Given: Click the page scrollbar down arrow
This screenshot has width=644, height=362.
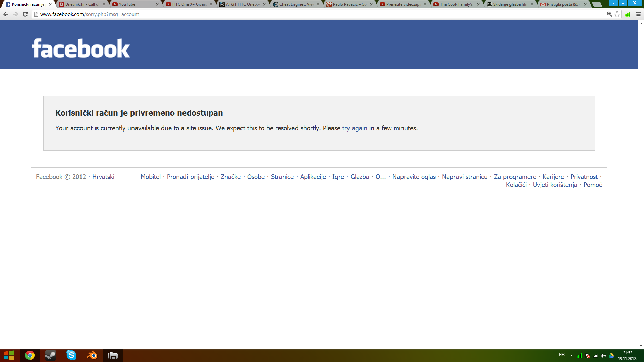Looking at the screenshot, I should (641, 346).
